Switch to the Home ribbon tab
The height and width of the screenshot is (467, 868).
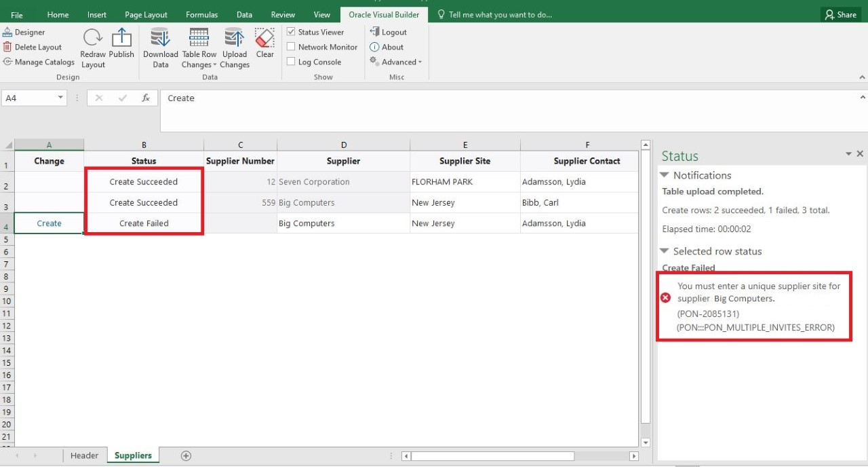coord(58,14)
